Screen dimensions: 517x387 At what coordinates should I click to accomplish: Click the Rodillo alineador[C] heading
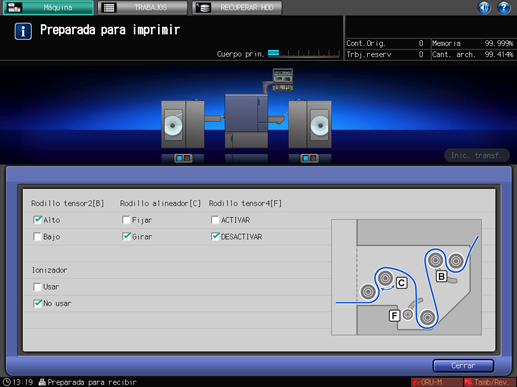[x=160, y=203]
